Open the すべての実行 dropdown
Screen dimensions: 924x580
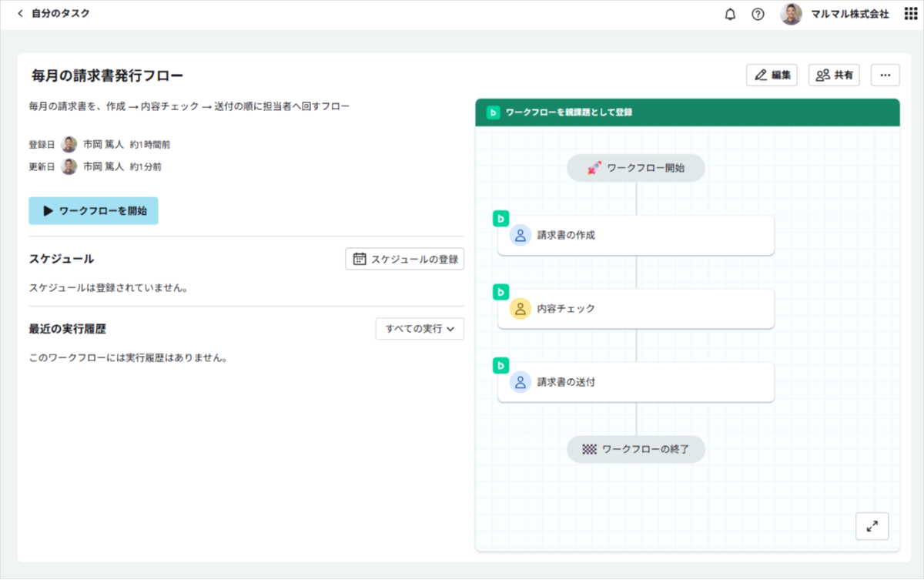pyautogui.click(x=420, y=329)
